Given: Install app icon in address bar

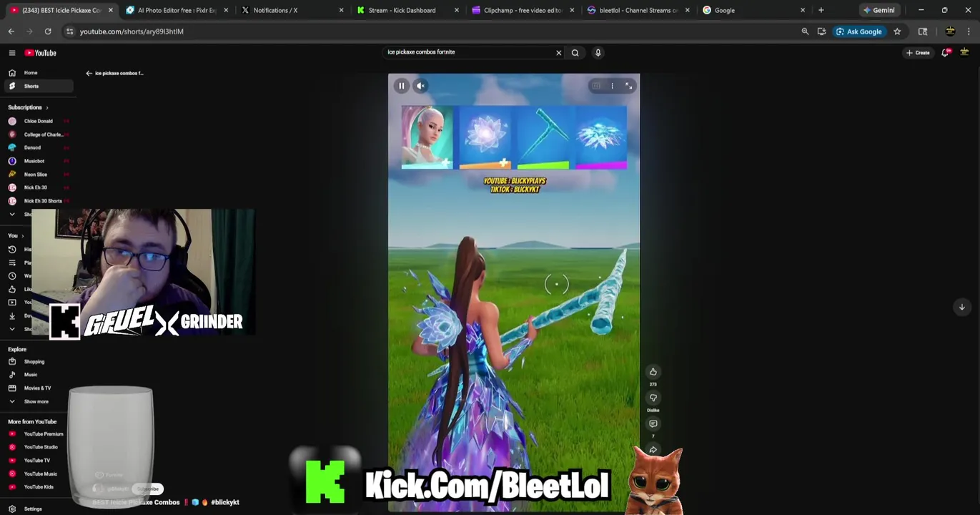Looking at the screenshot, I should tap(821, 31).
